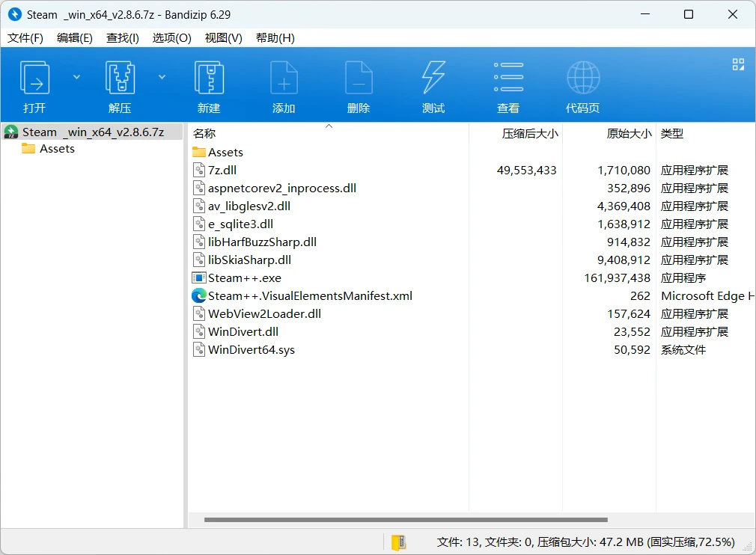Click the WinDivert64.sys file icon
Viewport: 756px width, 555px height.
click(198, 350)
